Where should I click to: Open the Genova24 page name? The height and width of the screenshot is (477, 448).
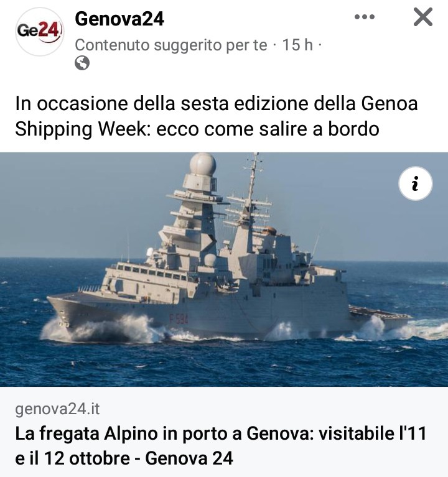[x=119, y=19]
